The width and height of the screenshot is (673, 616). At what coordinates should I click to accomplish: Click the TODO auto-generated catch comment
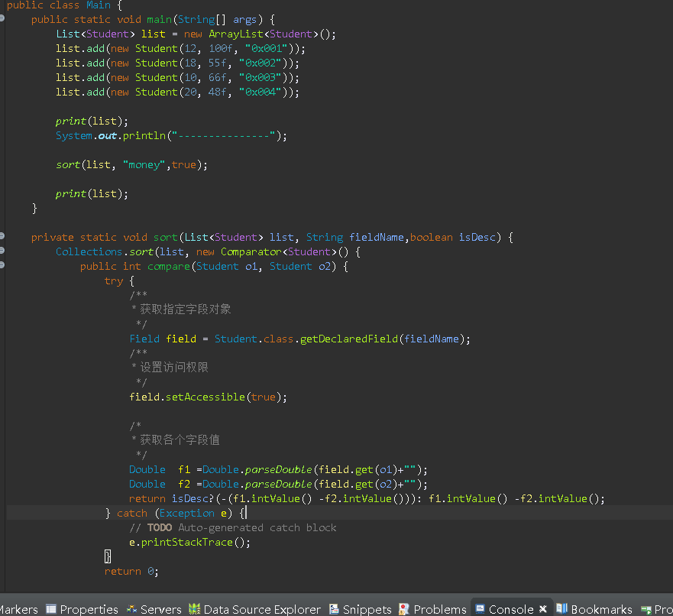[x=233, y=527]
